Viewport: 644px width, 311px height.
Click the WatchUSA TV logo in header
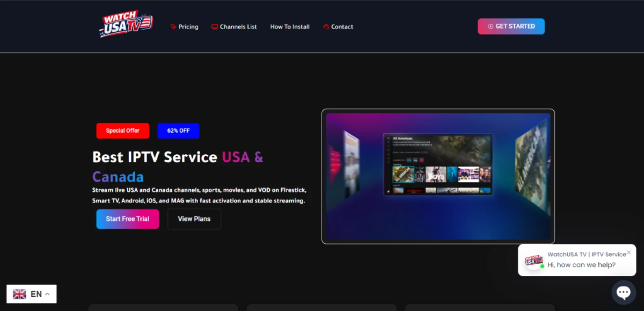click(126, 24)
